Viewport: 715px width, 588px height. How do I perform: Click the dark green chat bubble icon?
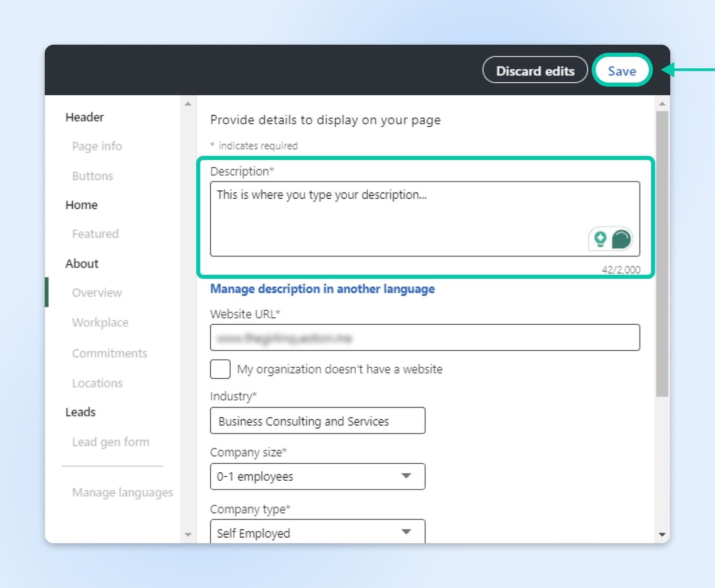point(621,239)
